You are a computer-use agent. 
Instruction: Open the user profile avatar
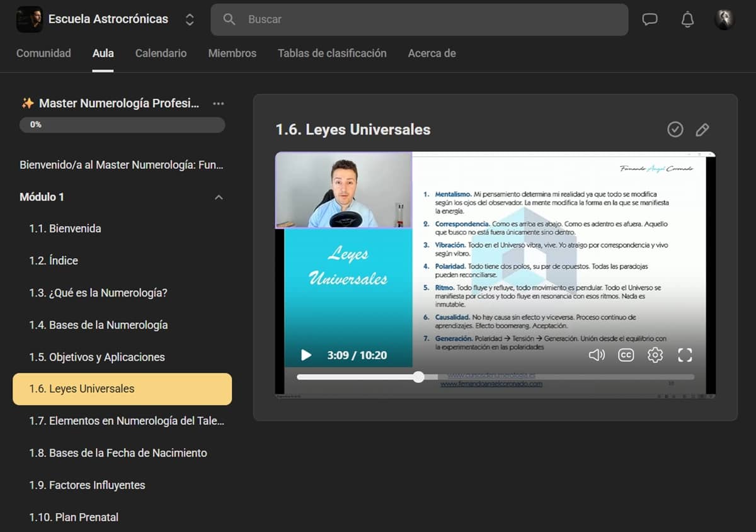click(724, 20)
